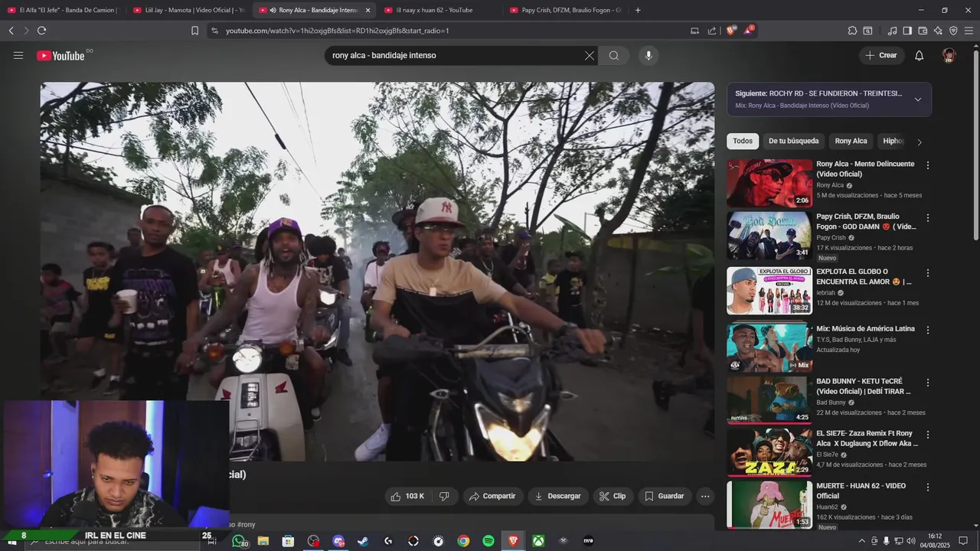Viewport: 980px width, 551px height.
Task: Click the Bad Bunny channel name
Action: 831,403
